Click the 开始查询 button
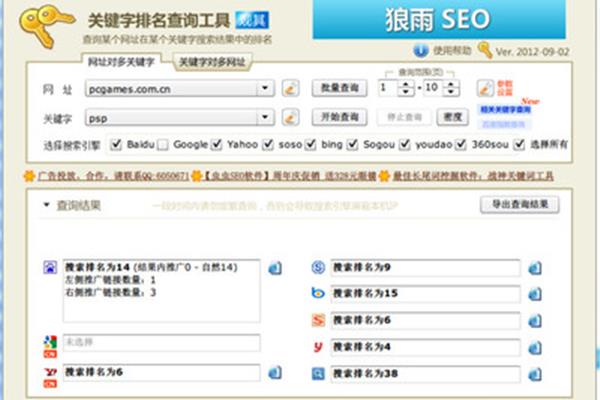This screenshot has height=400, width=600. click(339, 117)
